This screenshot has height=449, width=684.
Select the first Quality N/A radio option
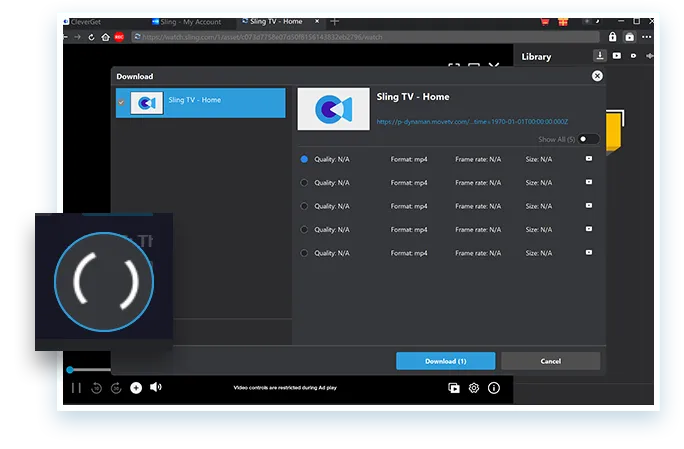tap(304, 159)
